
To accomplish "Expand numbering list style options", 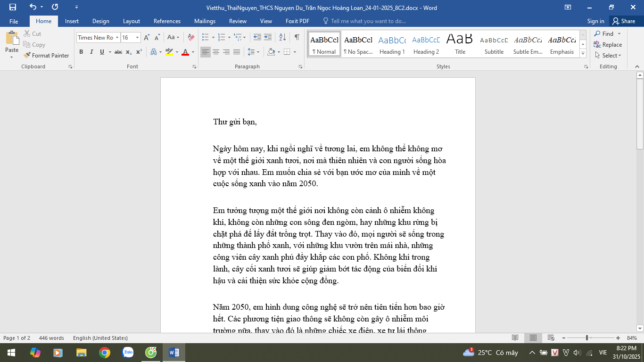I will (229, 37).
